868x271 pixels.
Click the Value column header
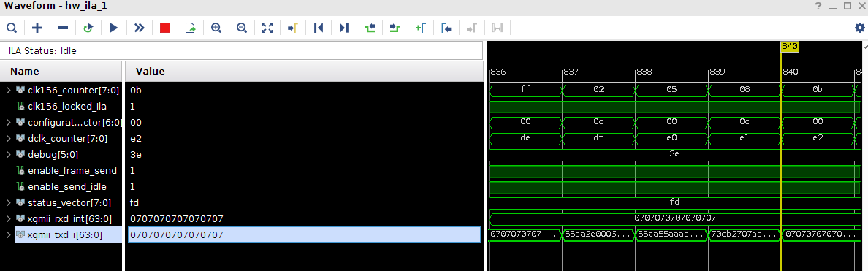click(x=304, y=72)
